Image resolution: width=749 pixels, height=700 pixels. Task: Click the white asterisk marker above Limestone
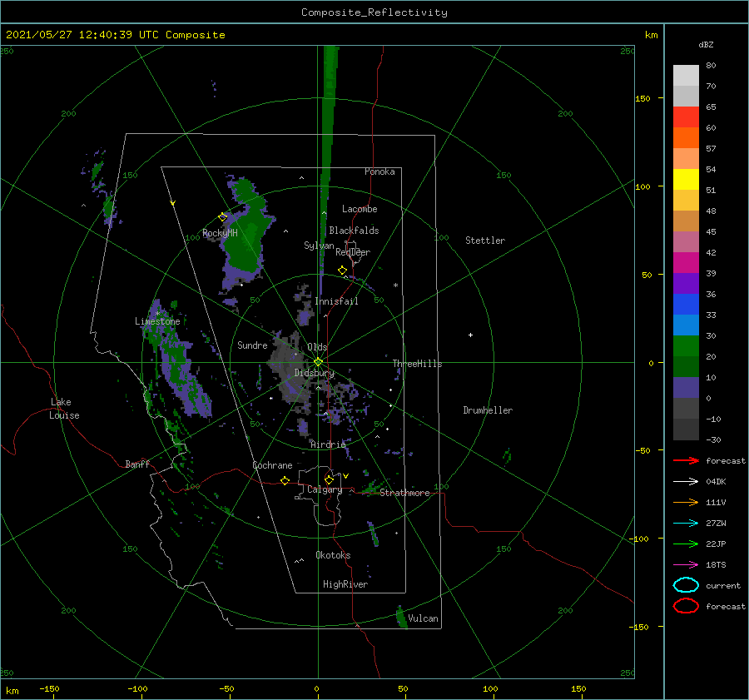pyautogui.click(x=157, y=314)
